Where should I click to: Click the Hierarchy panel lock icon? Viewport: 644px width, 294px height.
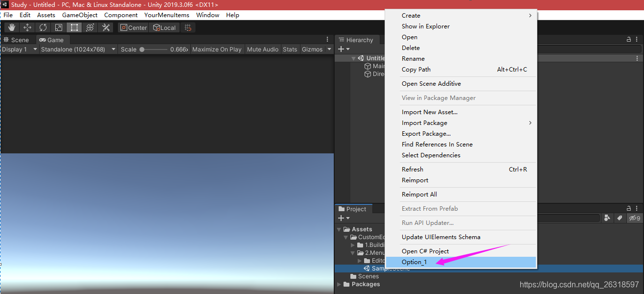click(629, 40)
